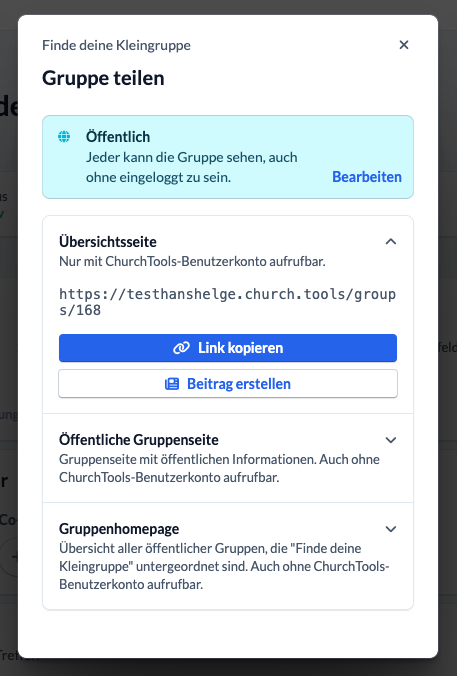Image resolution: width=457 pixels, height=676 pixels.
Task: Click the globe icon beside Öffentlich
Action: click(64, 137)
